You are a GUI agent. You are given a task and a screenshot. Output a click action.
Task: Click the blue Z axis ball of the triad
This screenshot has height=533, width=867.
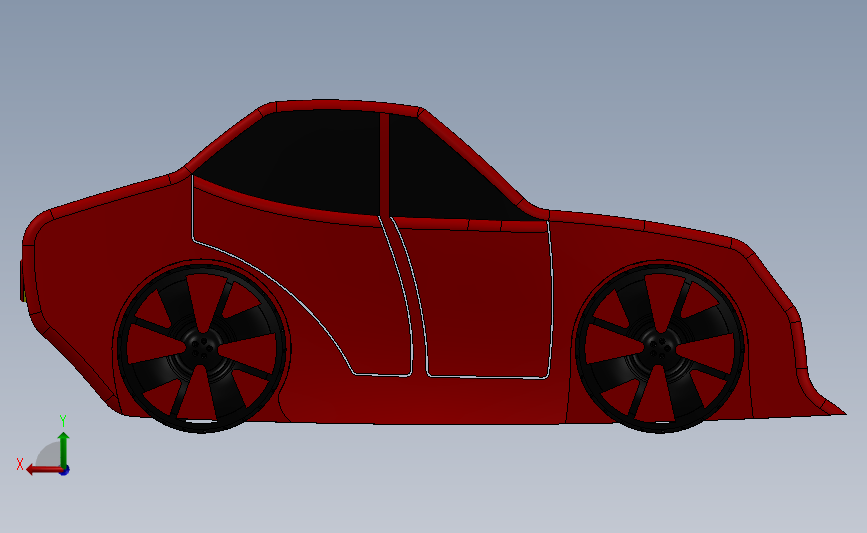65,471
